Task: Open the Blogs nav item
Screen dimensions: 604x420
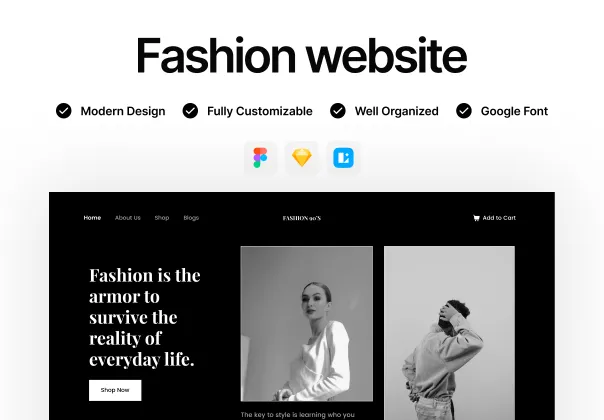Action: click(x=191, y=218)
